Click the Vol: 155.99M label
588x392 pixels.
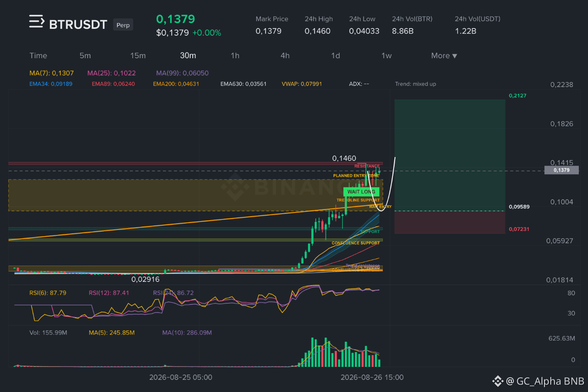tap(48, 333)
